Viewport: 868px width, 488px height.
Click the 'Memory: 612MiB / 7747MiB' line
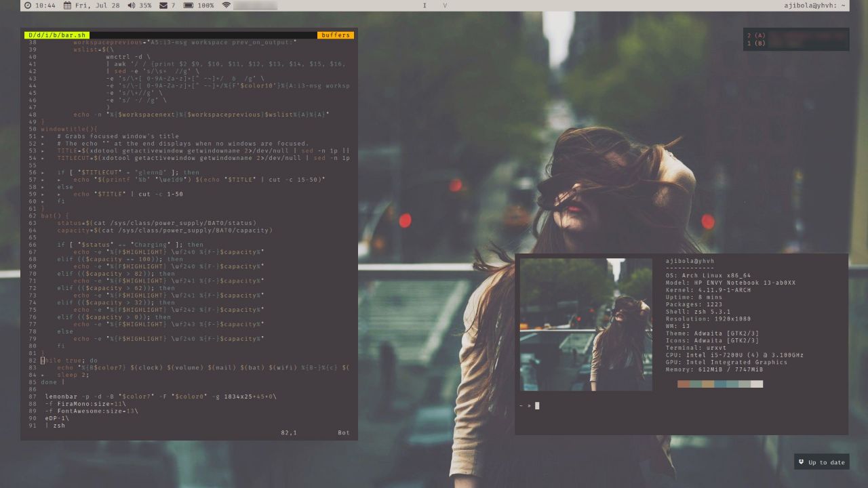point(715,369)
